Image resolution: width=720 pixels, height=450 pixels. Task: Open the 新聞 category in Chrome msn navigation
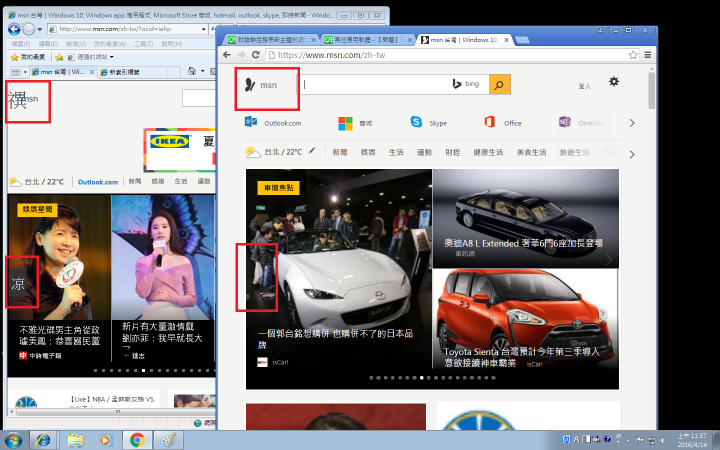pos(340,152)
